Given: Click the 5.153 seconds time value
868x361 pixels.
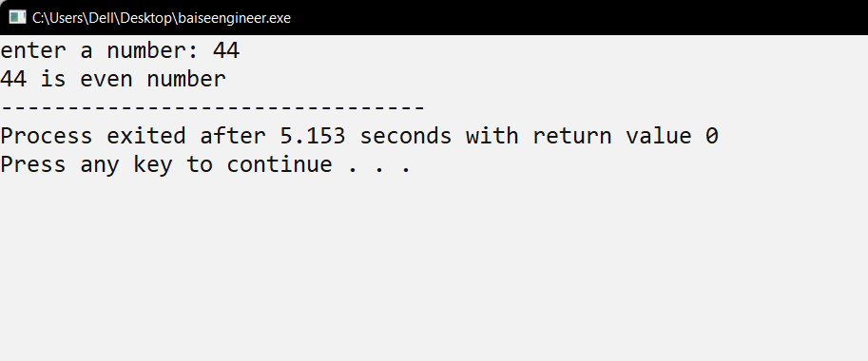Looking at the screenshot, I should point(313,136).
